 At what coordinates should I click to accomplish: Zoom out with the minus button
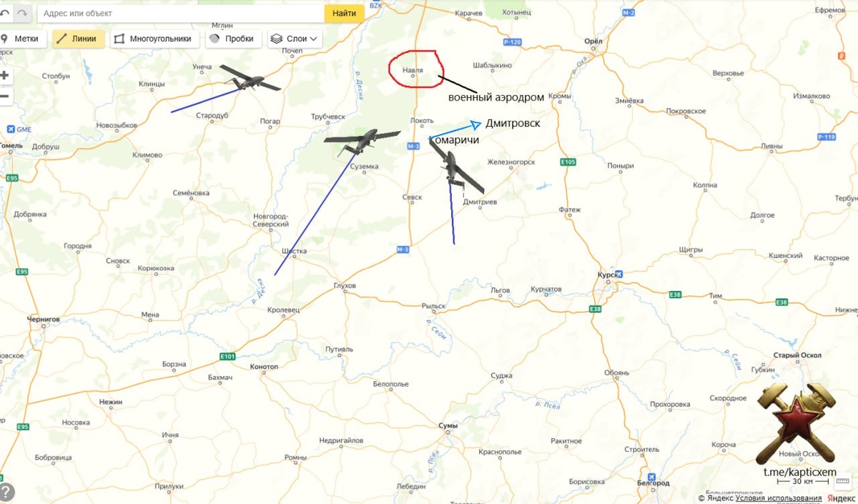[4, 96]
